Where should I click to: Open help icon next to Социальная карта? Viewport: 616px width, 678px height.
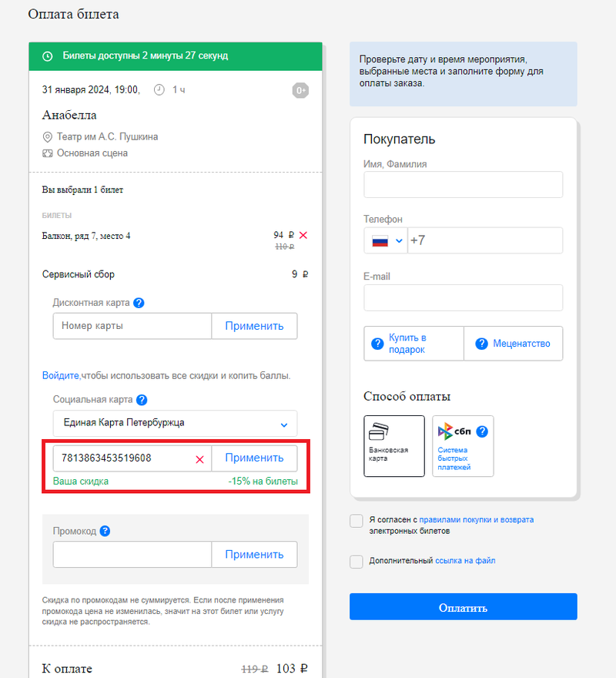[142, 400]
